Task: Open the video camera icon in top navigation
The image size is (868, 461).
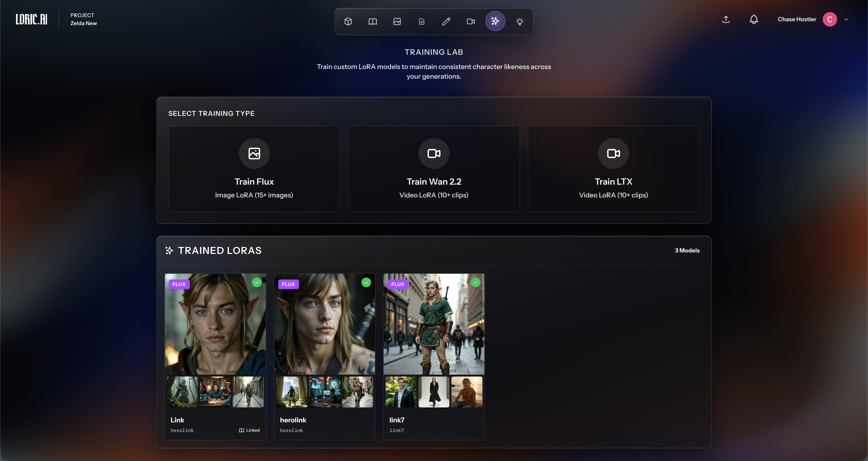Action: tap(471, 21)
